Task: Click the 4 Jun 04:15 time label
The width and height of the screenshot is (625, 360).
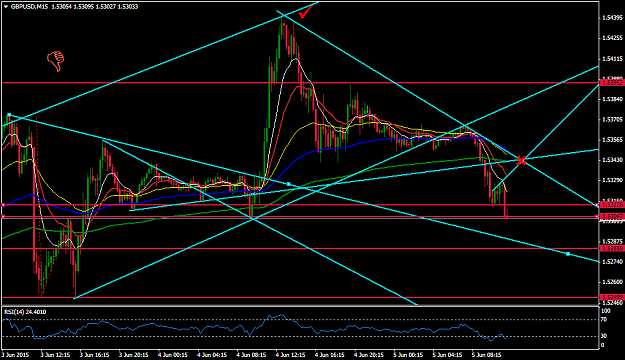Action: coord(212,354)
